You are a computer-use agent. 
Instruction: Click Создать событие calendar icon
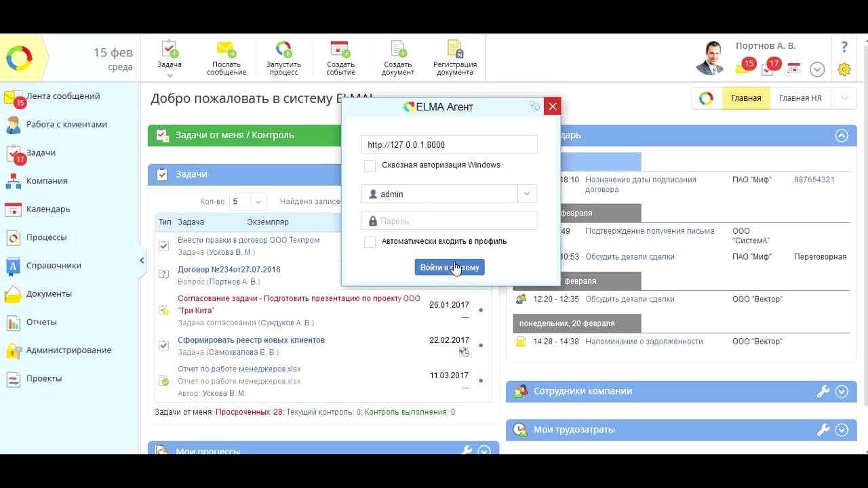(340, 49)
